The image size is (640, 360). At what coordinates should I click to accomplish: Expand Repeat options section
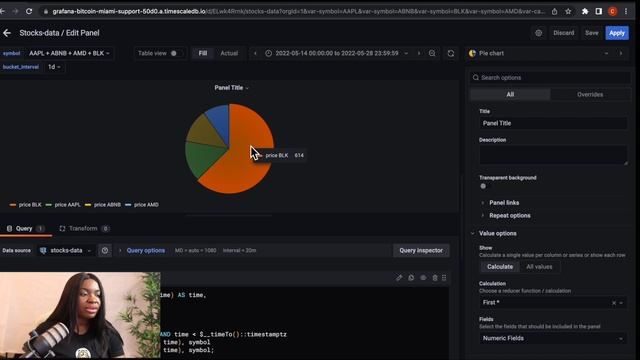510,216
